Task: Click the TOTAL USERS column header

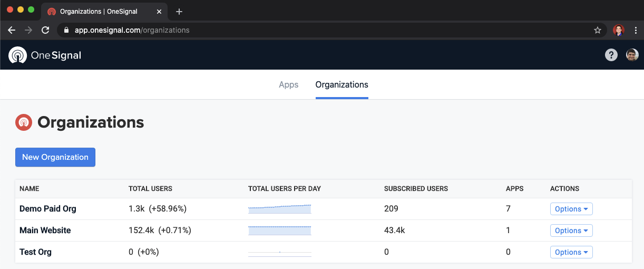Action: tap(150, 189)
